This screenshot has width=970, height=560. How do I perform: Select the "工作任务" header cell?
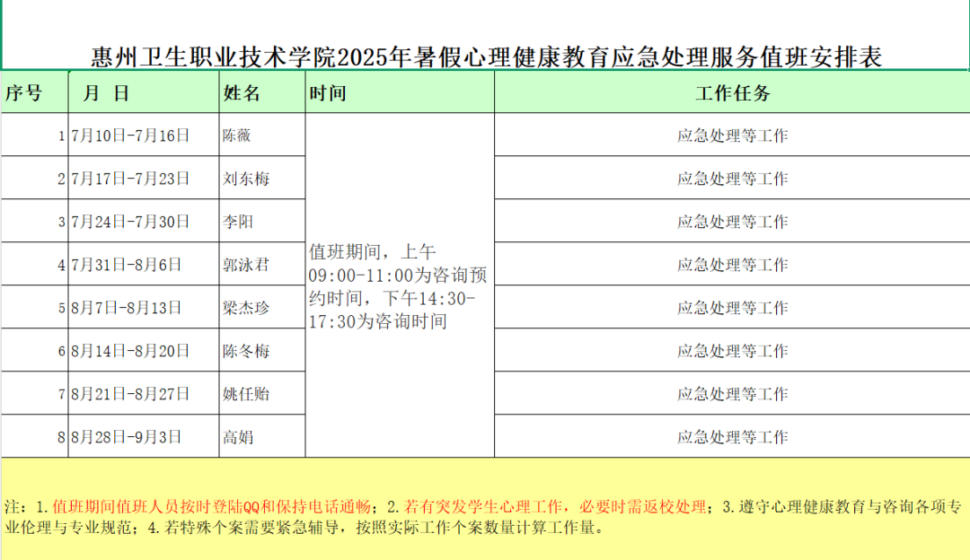[732, 93]
